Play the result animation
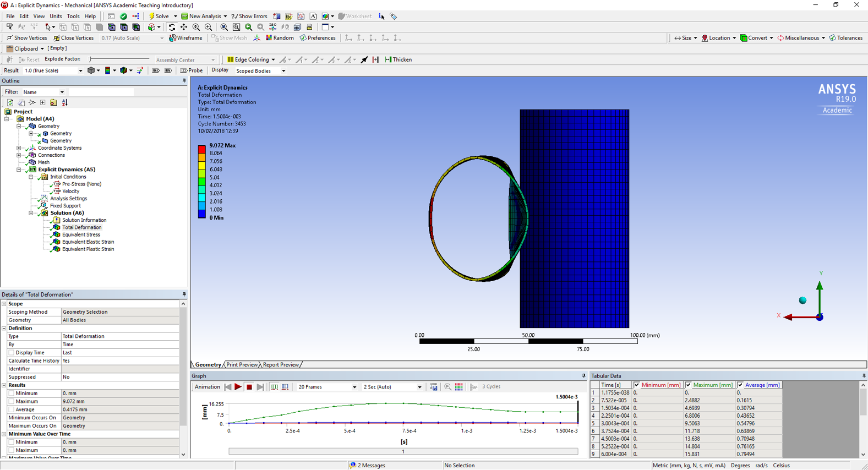Viewport: 868px width, 470px height. pyautogui.click(x=238, y=387)
